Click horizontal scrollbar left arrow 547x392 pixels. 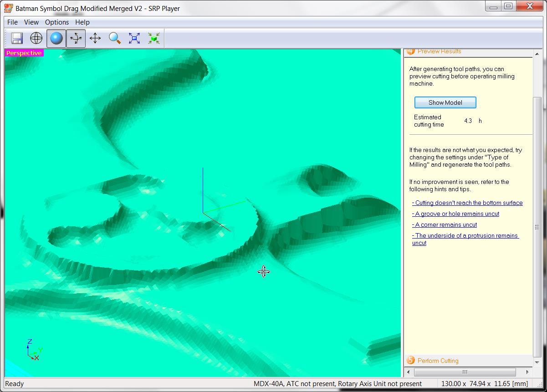pyautogui.click(x=408, y=372)
